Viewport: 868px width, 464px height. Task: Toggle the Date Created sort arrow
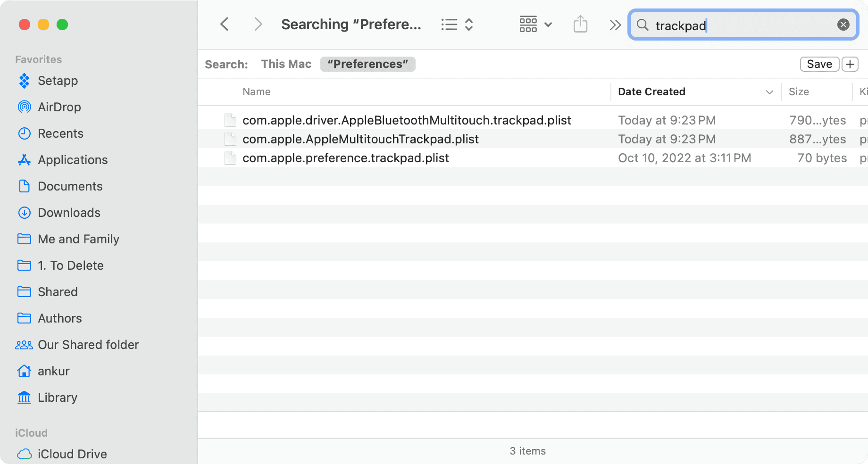coord(769,92)
